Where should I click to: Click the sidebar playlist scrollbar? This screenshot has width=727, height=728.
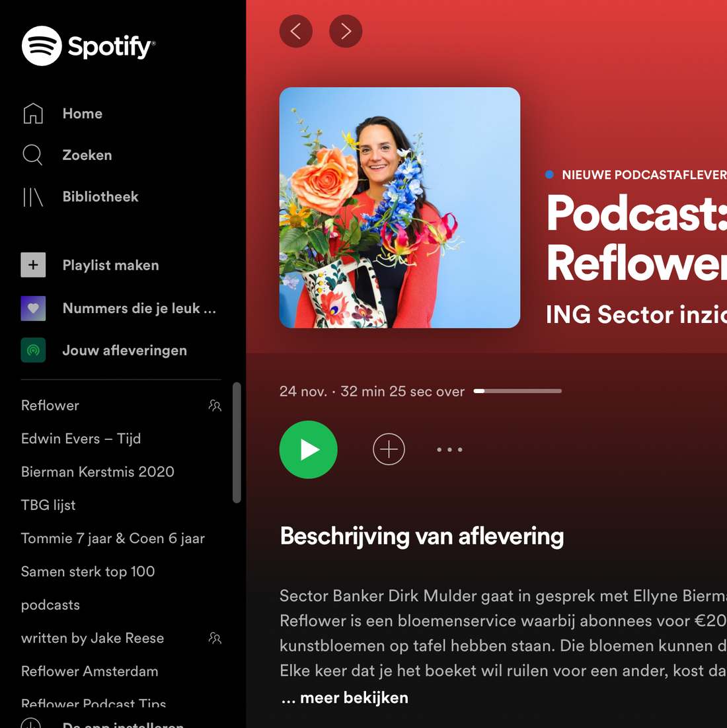coord(237,443)
